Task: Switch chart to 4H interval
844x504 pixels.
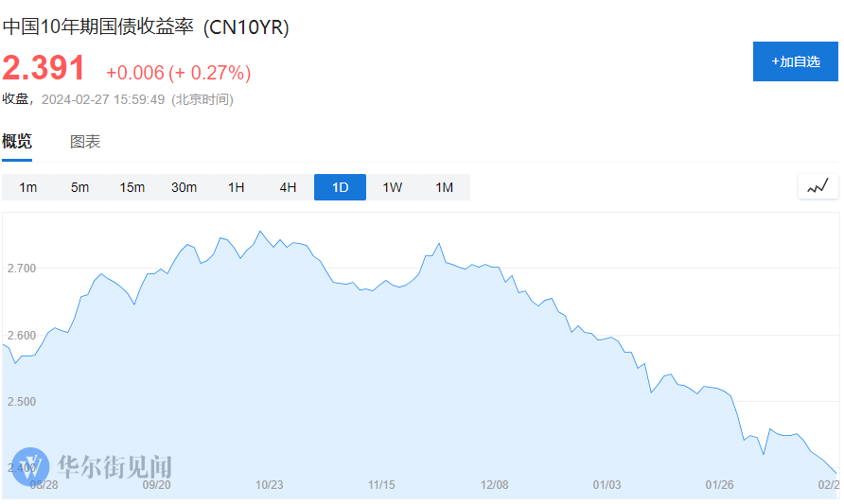Action: pyautogui.click(x=289, y=187)
